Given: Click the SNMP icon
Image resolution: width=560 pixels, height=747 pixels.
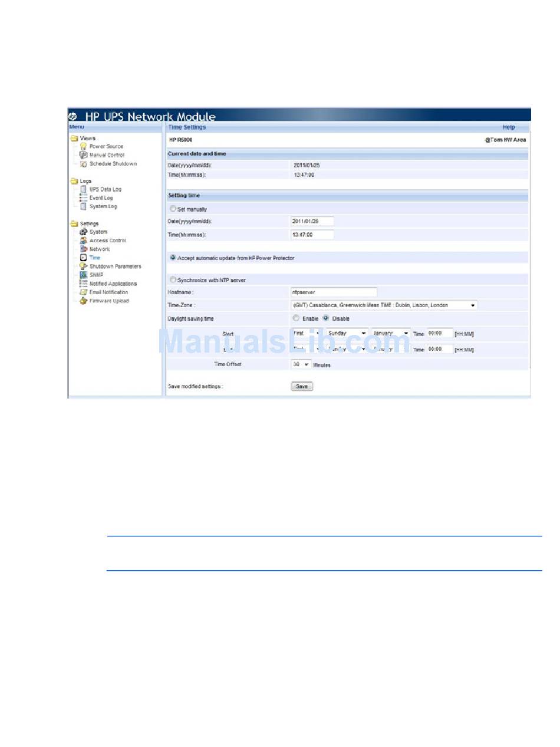Looking at the screenshot, I should (x=84, y=275).
